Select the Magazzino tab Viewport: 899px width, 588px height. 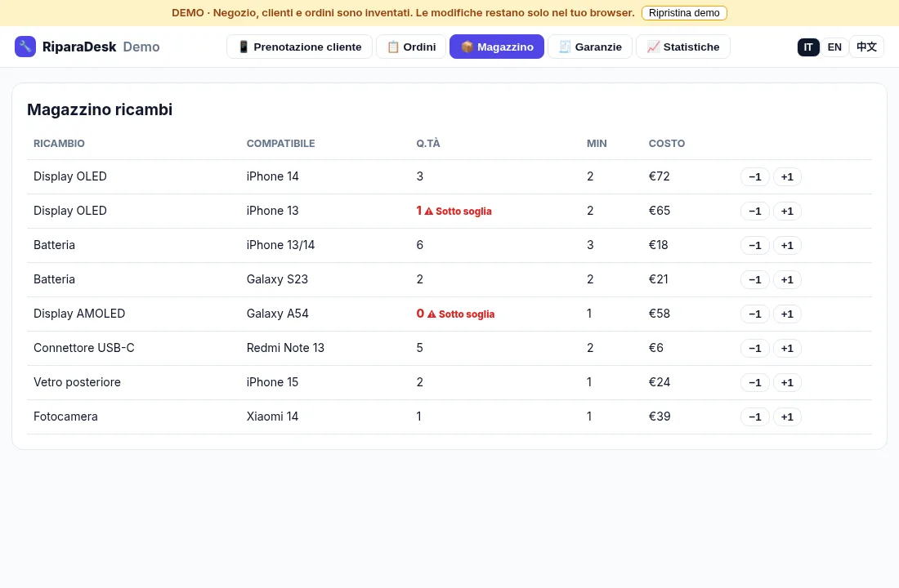click(x=497, y=47)
